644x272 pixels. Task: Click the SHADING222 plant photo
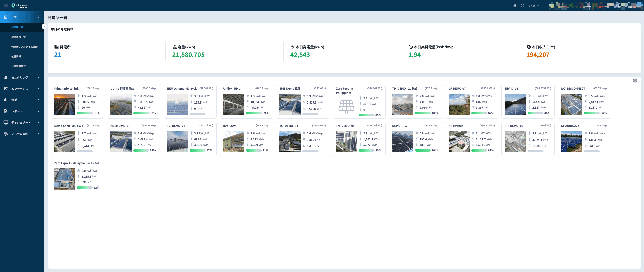[572, 142]
